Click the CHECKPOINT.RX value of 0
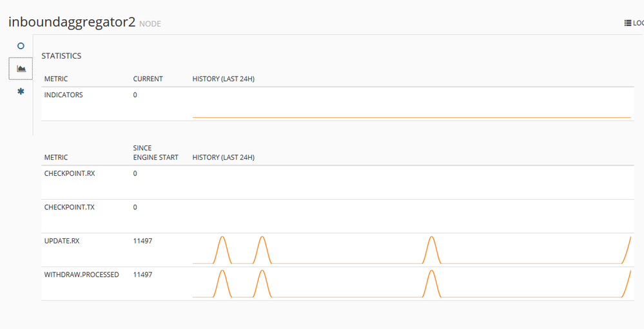Viewport: 644px width, 329px height. click(x=135, y=173)
